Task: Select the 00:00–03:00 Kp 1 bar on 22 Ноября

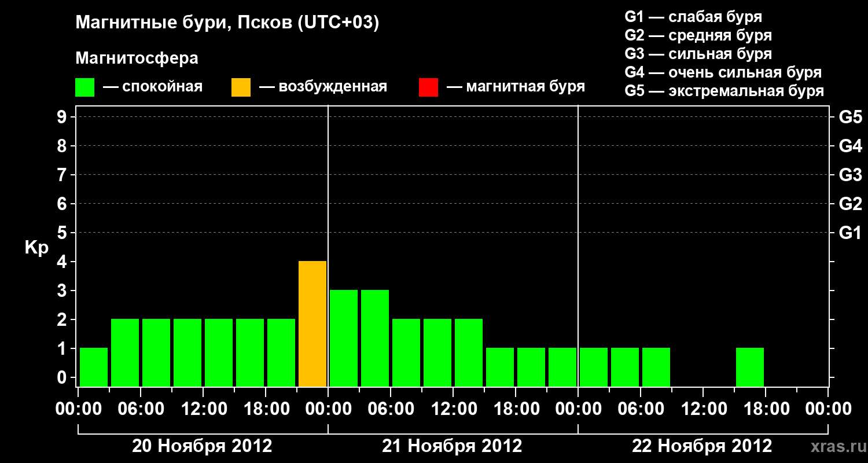Action: pos(594,367)
